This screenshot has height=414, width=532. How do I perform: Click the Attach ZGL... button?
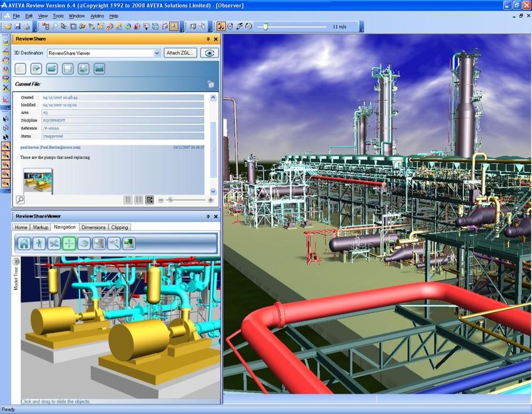point(180,53)
